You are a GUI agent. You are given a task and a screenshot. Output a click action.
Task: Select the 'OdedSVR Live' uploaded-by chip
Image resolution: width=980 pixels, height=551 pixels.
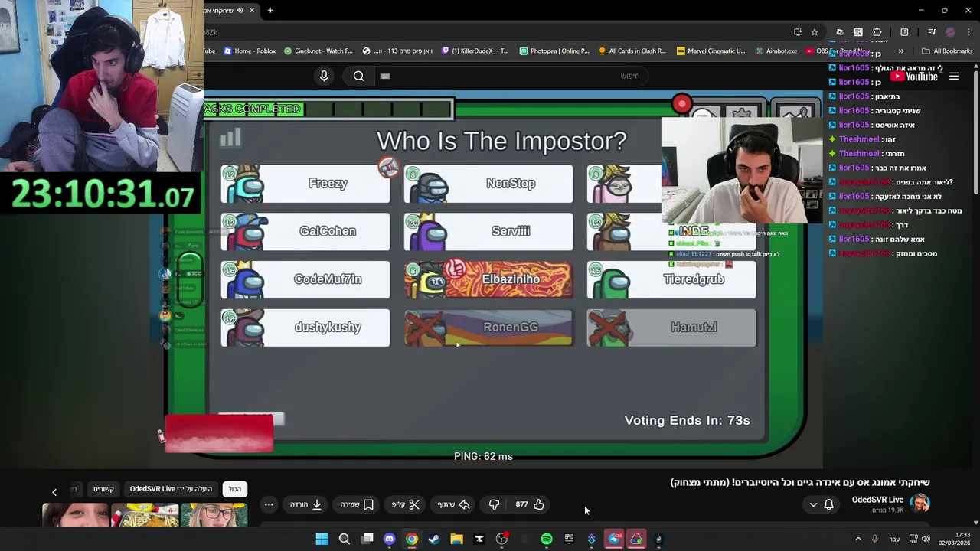(171, 489)
